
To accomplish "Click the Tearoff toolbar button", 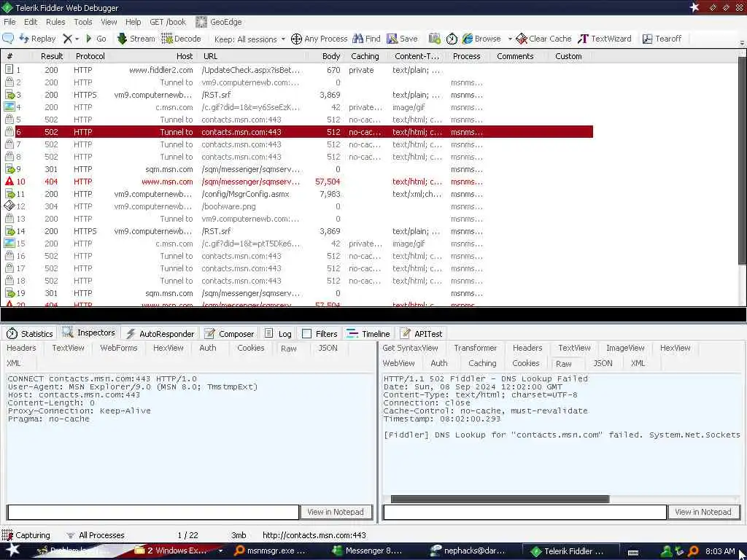I will coord(662,39).
